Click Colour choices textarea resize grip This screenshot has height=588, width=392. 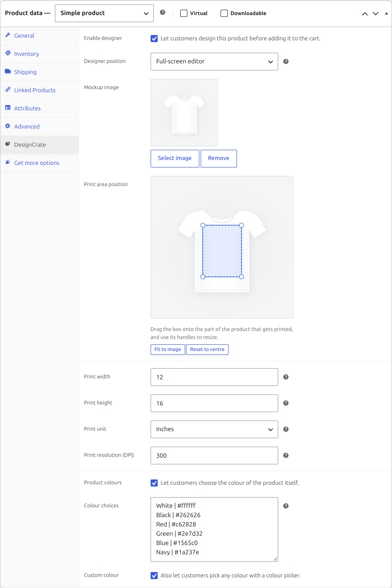275,559
